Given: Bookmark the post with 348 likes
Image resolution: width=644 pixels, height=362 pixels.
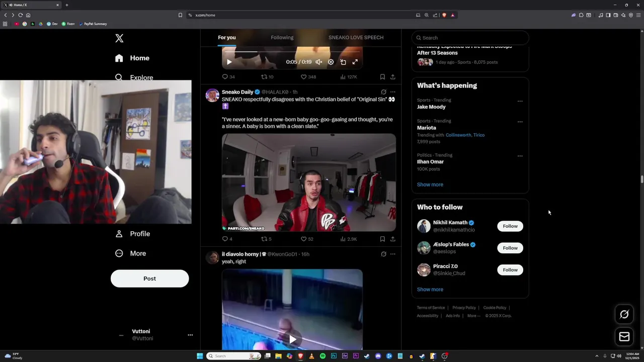Looking at the screenshot, I should [x=382, y=77].
